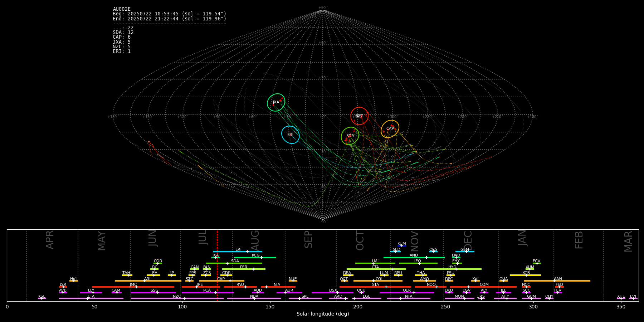644x322 pixels.
Task: Click the +90 latitude label atop sky map
Action: tap(322, 8)
